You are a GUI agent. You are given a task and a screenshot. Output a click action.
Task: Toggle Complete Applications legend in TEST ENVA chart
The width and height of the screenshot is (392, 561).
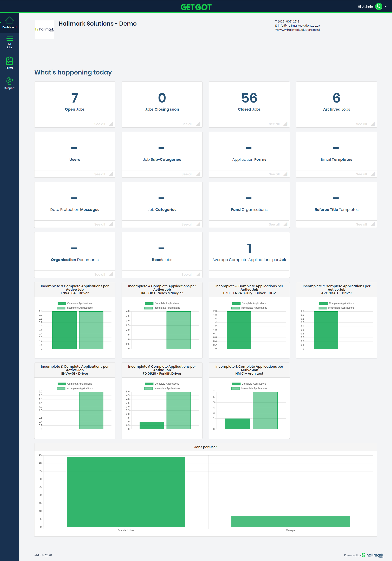(249, 303)
